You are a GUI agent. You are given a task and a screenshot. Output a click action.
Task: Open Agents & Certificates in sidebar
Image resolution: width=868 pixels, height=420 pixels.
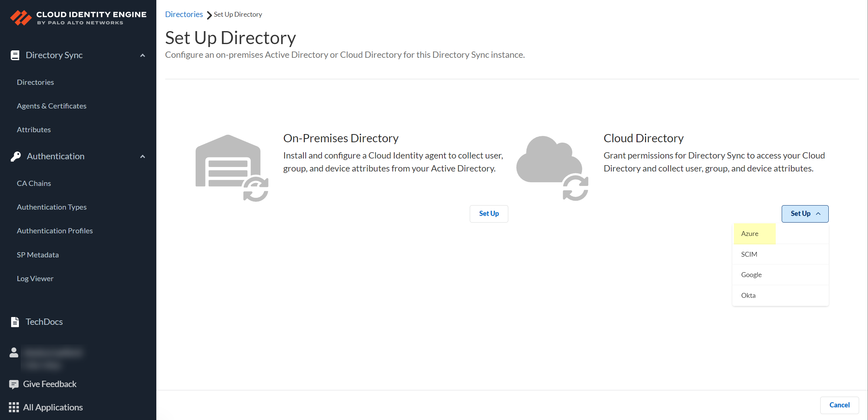click(51, 106)
